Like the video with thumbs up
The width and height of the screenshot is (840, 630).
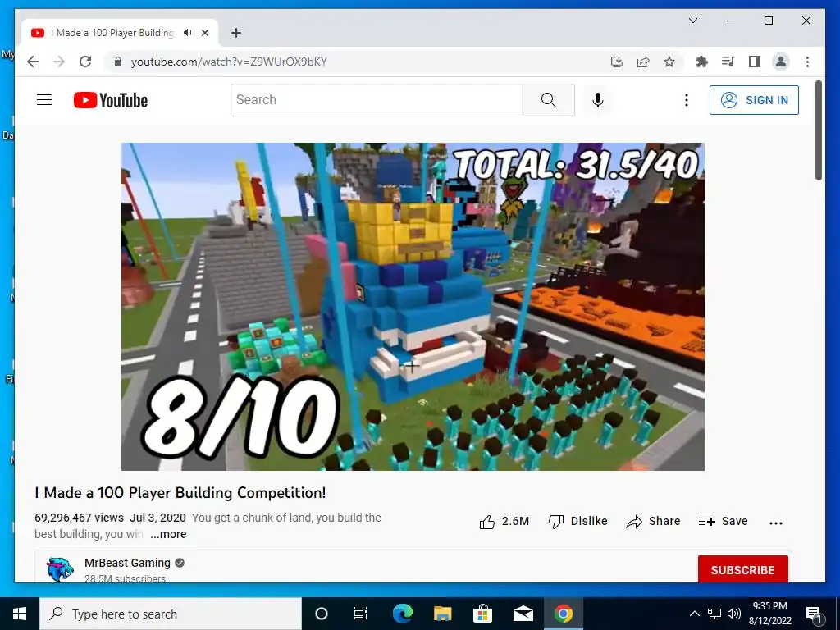pyautogui.click(x=504, y=521)
